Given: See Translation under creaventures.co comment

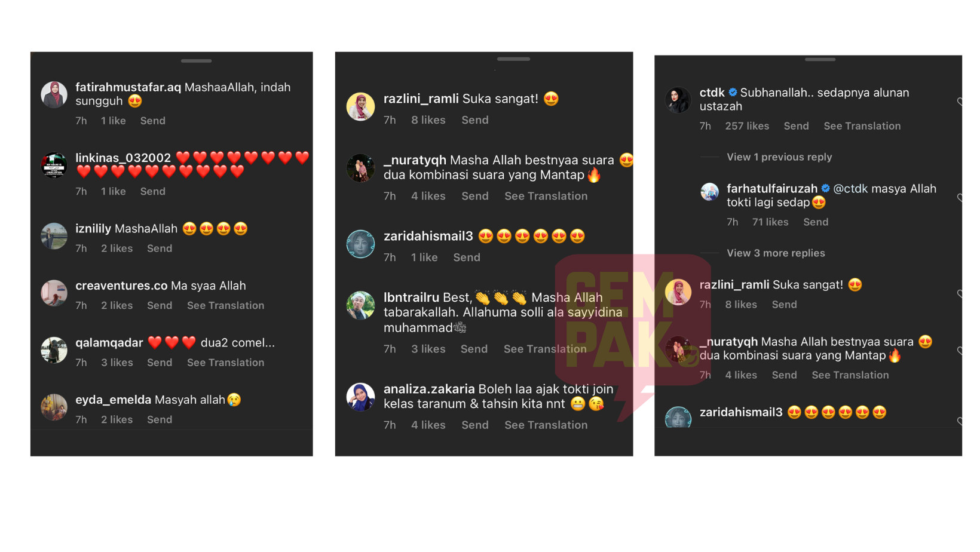Looking at the screenshot, I should (x=225, y=305).
